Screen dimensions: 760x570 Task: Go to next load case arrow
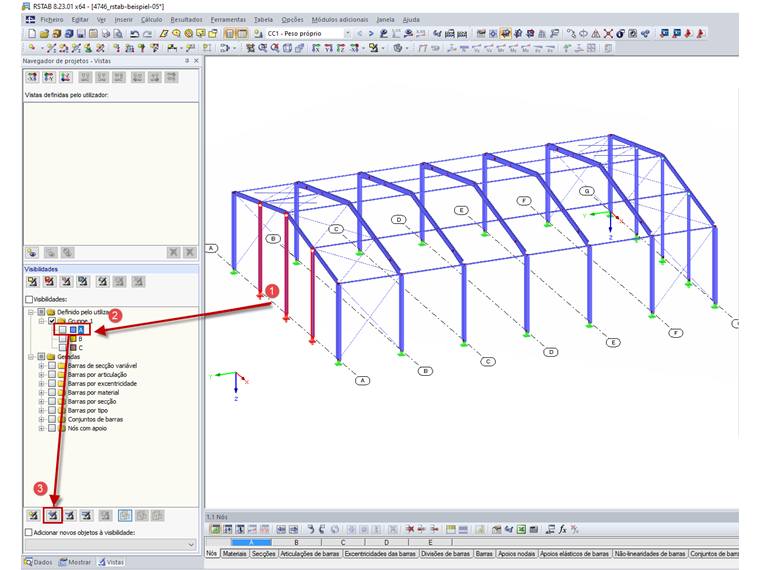(371, 33)
